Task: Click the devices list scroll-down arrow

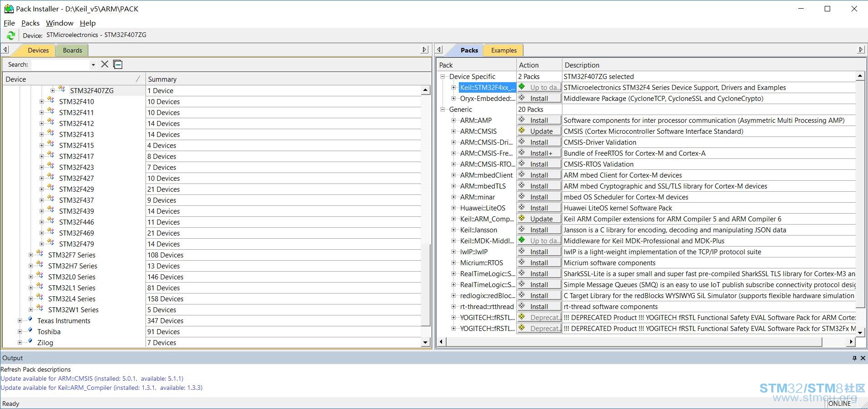Action: [x=425, y=342]
